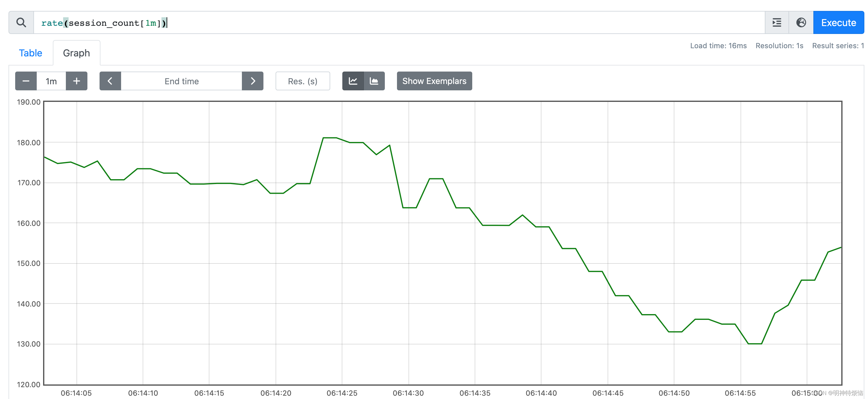Click the format expression icon
Screen dimensions: 868x399
[777, 22]
